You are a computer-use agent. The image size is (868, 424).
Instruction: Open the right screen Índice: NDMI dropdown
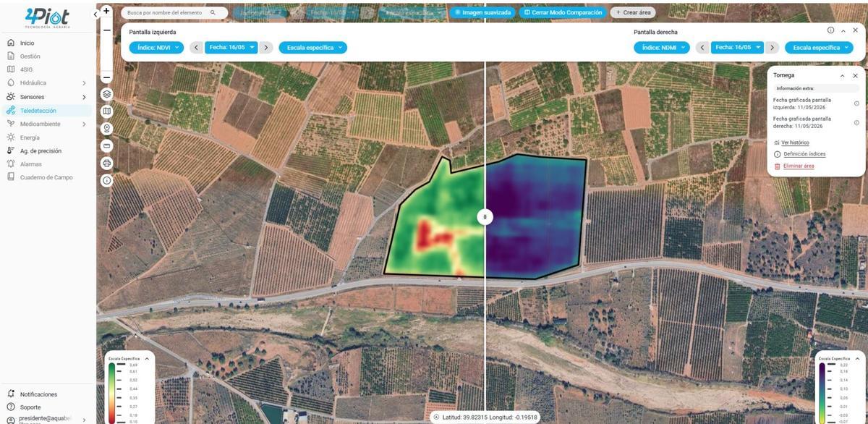pyautogui.click(x=662, y=48)
